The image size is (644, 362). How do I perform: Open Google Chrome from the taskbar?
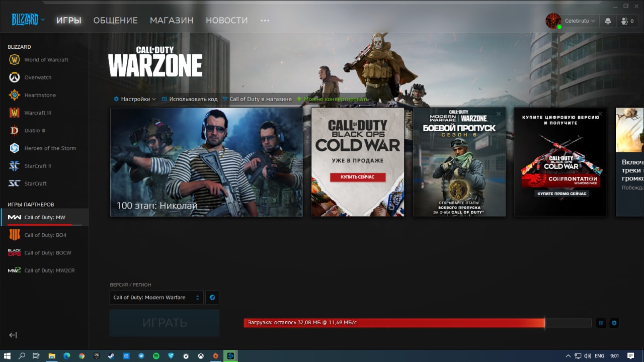[82, 356]
